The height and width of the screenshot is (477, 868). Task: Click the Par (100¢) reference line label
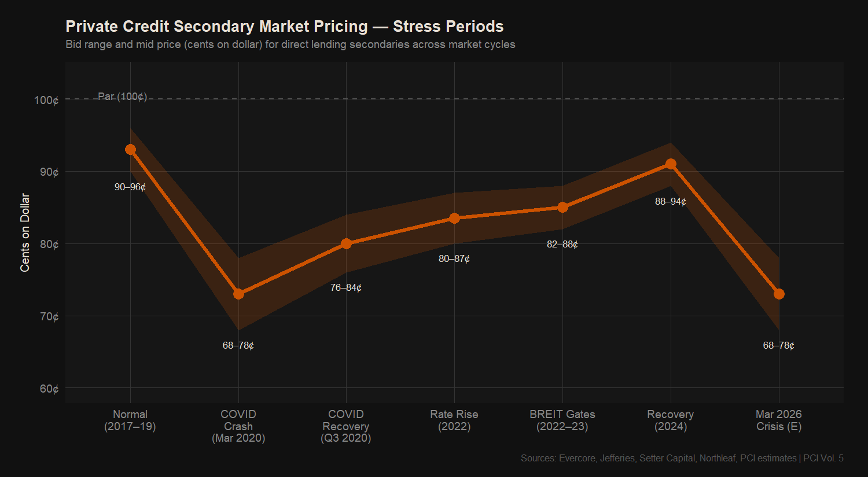[122, 97]
